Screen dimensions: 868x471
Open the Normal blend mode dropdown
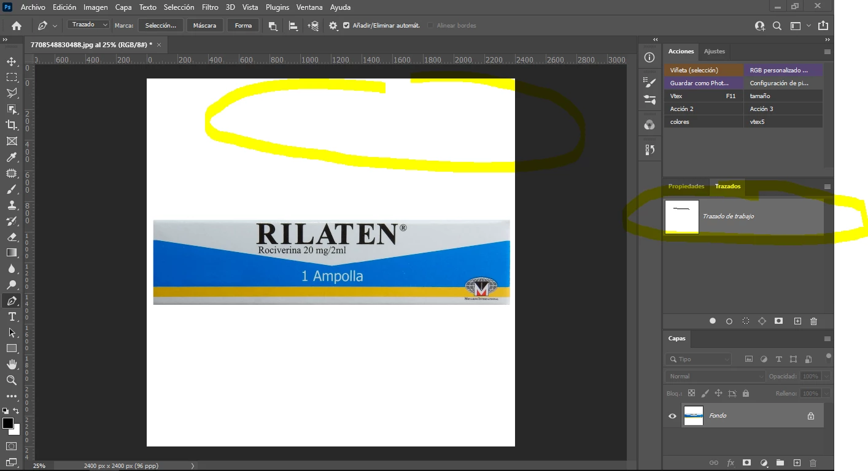715,376
